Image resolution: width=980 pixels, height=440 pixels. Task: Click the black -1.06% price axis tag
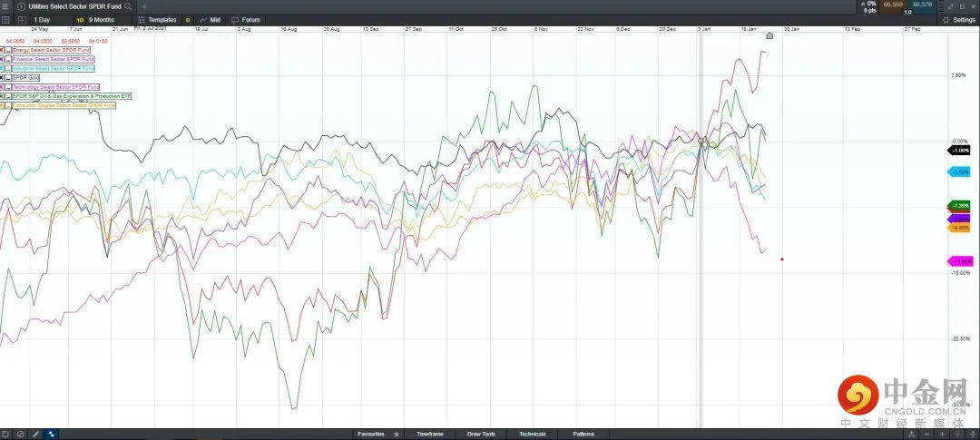[959, 150]
